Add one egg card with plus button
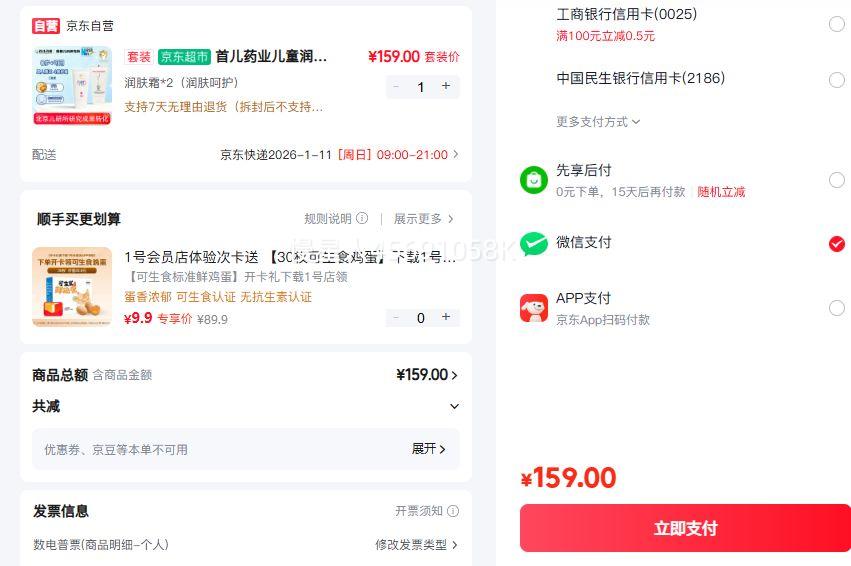The height and width of the screenshot is (566, 851). tap(446, 318)
